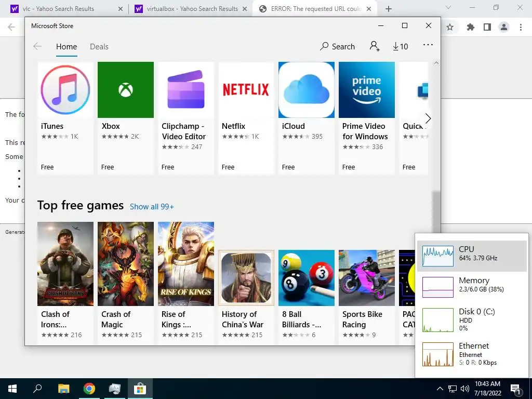Open Microsoft Store Search
532x399 pixels.
[x=337, y=46]
